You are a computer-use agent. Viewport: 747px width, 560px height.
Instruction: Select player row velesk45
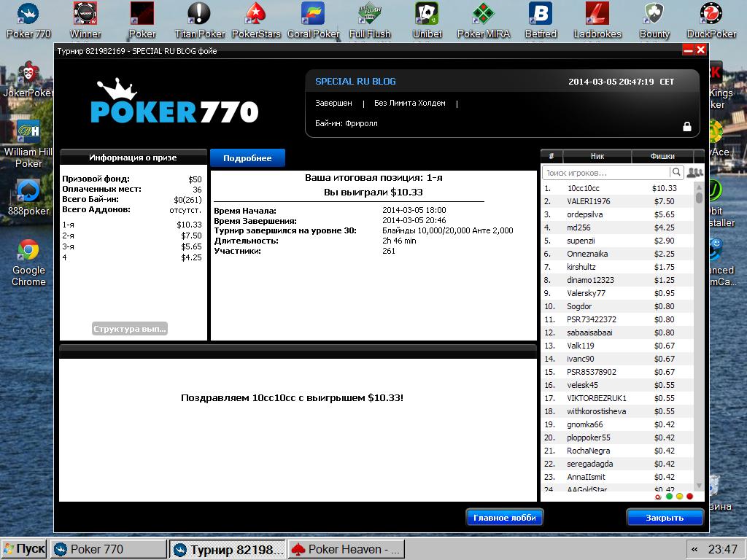(x=618, y=385)
